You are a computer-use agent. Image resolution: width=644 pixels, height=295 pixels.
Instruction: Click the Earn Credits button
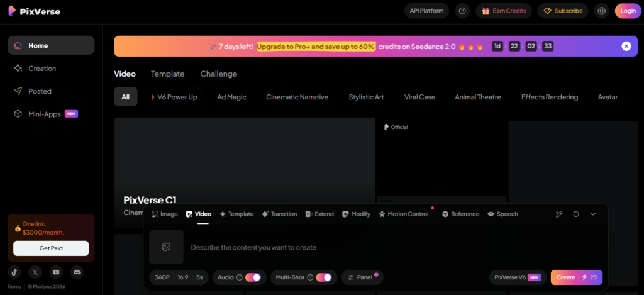pyautogui.click(x=504, y=11)
